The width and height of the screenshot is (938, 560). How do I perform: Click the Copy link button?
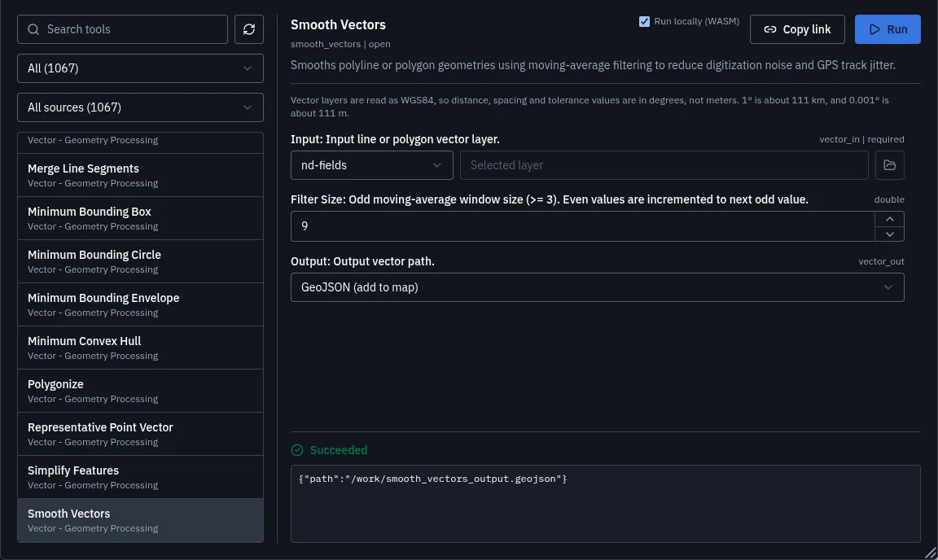[797, 29]
